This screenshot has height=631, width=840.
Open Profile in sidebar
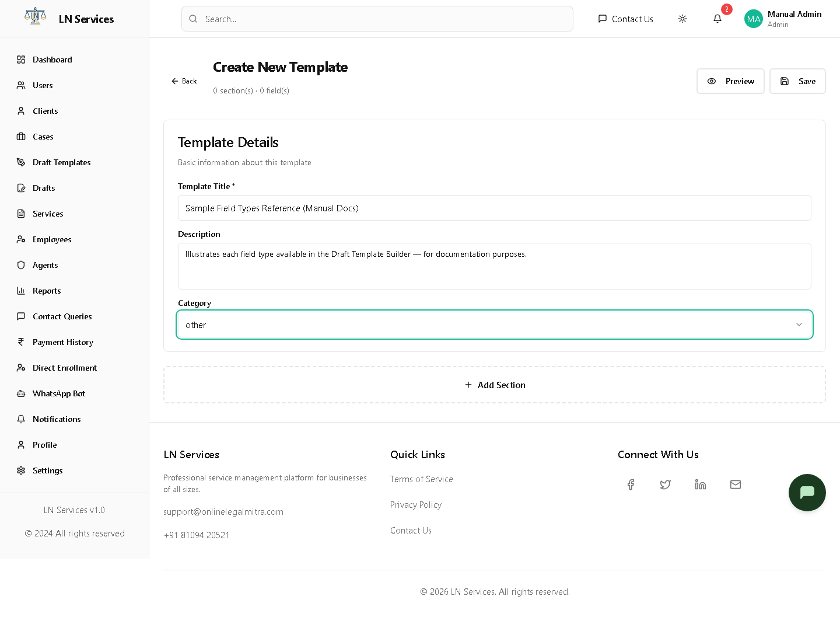pos(74,445)
